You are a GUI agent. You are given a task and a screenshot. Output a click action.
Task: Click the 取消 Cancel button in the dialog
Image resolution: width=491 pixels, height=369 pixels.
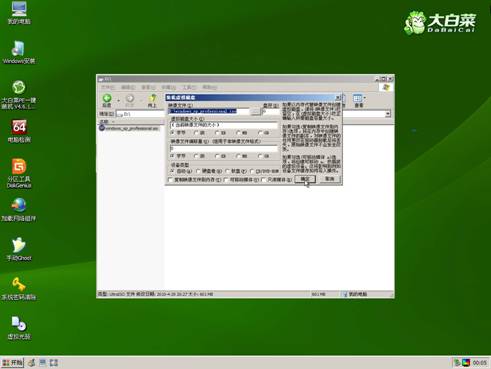(329, 179)
